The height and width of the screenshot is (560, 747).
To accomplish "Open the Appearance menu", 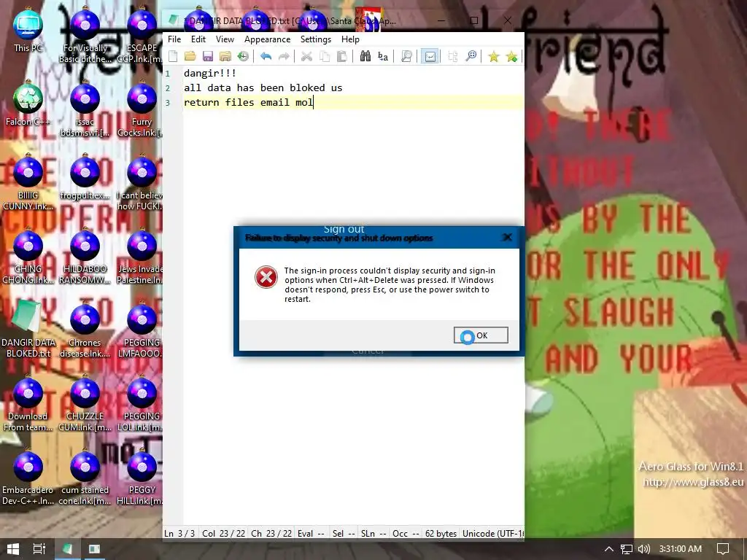I will (267, 39).
